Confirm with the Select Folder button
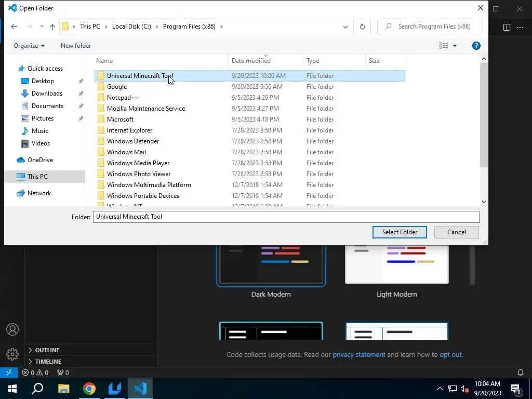Viewport: 532px width, 399px height. [400, 232]
